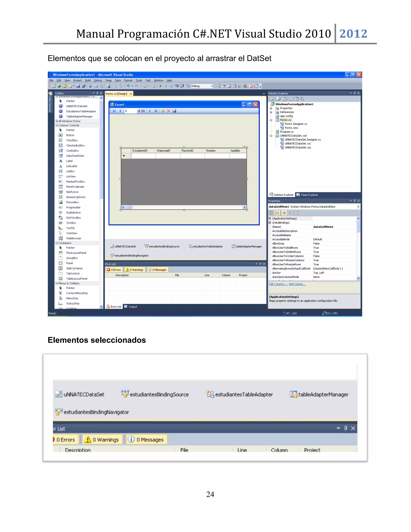411x532 pixels.
Task: Click the Events lightning icon in Properties
Action: 290,213
